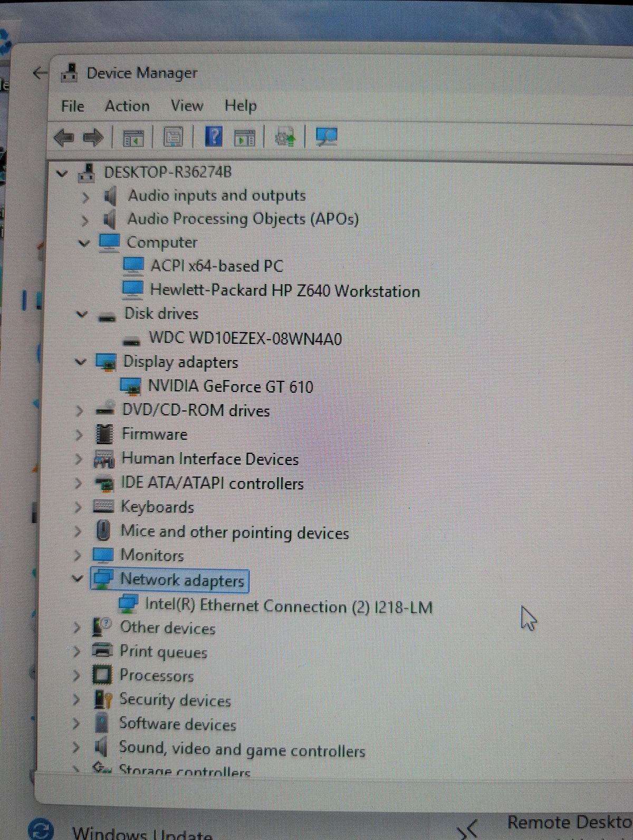Collapse the Disk drives chevron
The width and height of the screenshot is (633, 840).
(x=82, y=314)
